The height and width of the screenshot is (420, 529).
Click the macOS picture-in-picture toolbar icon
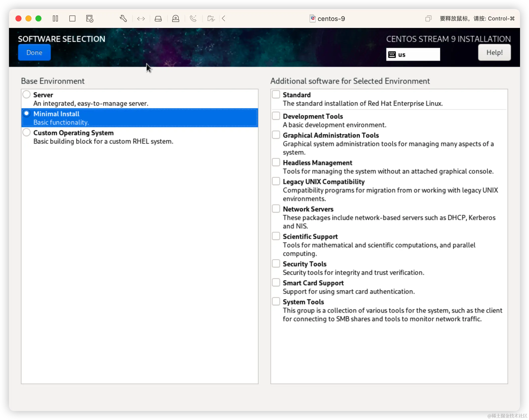428,18
